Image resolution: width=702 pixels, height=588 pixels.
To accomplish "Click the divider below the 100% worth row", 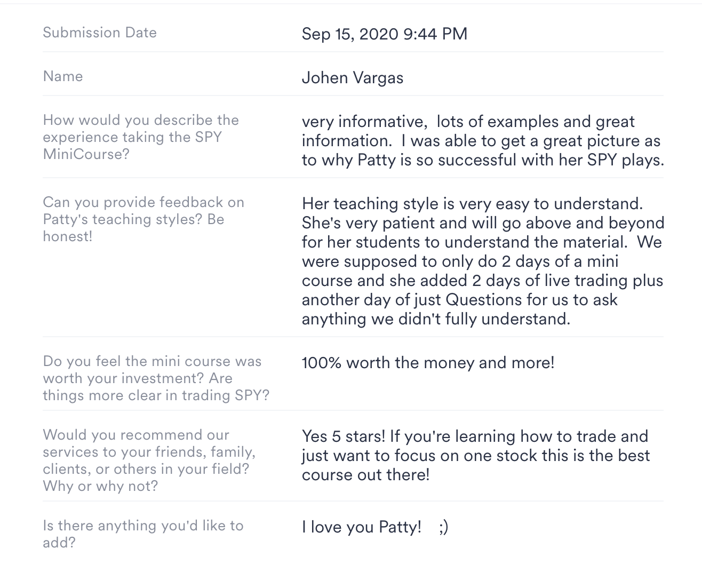I will [x=353, y=410].
